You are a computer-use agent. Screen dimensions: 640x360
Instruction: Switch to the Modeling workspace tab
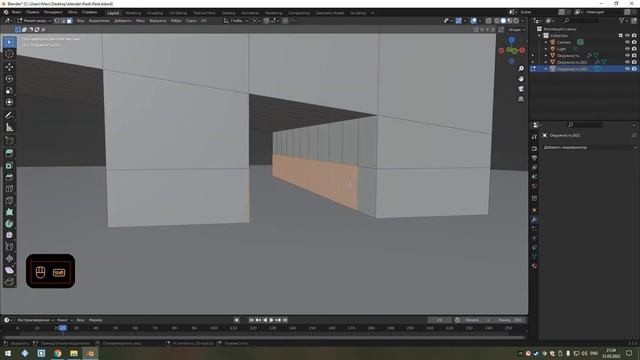click(133, 13)
